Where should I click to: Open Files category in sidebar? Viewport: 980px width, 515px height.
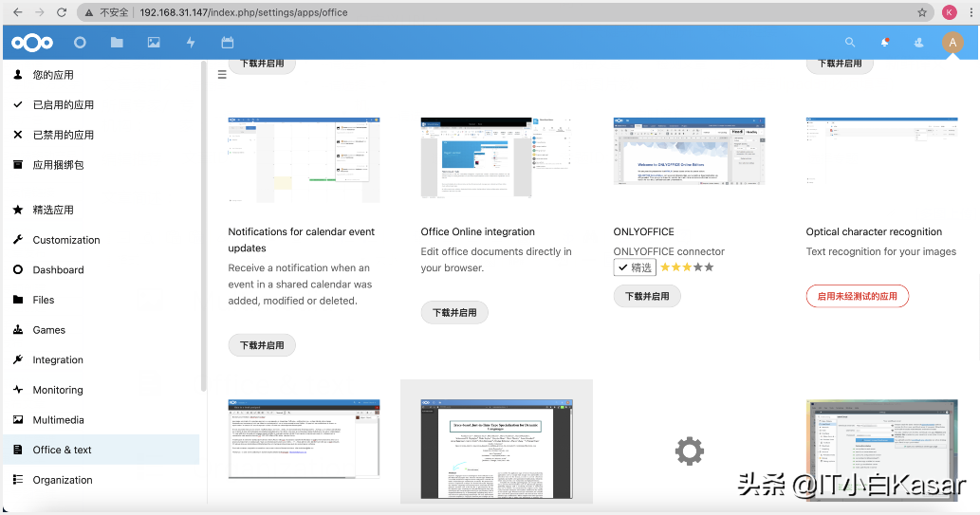102,300
